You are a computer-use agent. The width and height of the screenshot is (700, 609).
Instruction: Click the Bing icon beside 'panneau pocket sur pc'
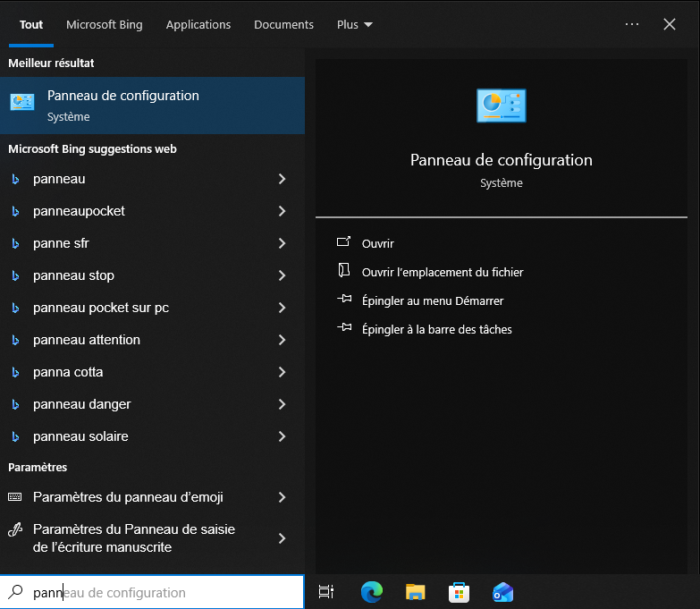point(15,308)
